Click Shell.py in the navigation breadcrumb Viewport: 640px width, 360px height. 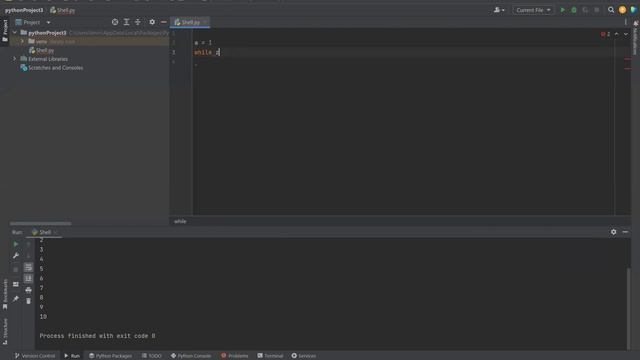click(62, 10)
